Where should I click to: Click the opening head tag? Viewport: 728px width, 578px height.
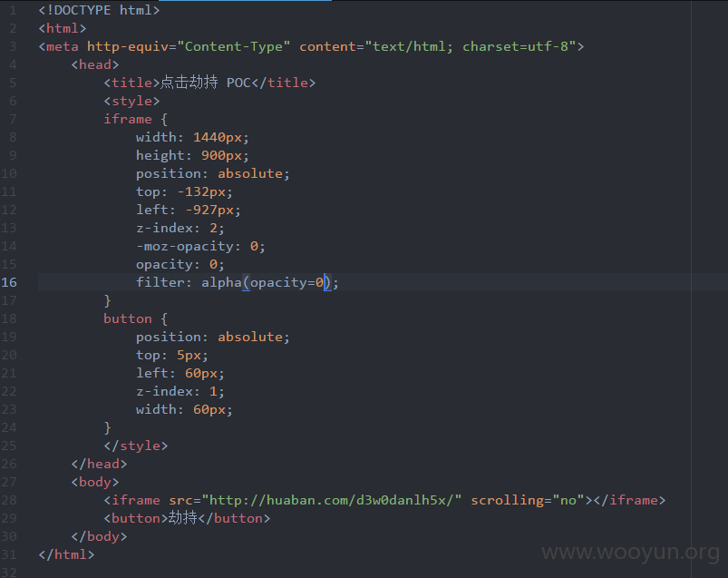[95, 64]
